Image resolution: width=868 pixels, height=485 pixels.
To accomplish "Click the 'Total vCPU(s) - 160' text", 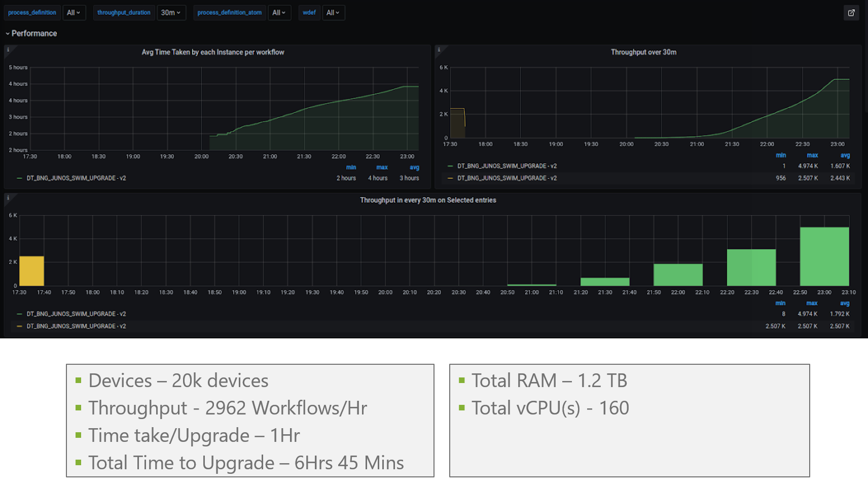I will pyautogui.click(x=550, y=408).
